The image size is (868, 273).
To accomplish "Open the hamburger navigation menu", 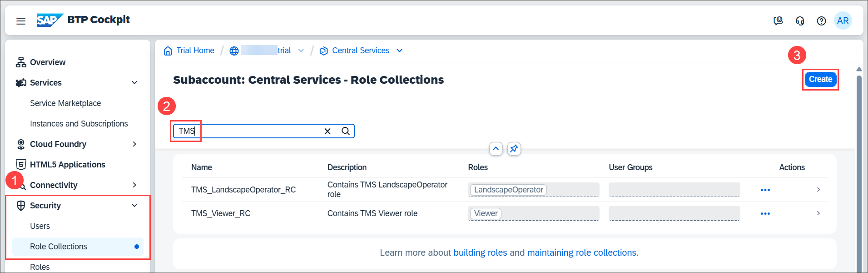I will pyautogui.click(x=21, y=21).
